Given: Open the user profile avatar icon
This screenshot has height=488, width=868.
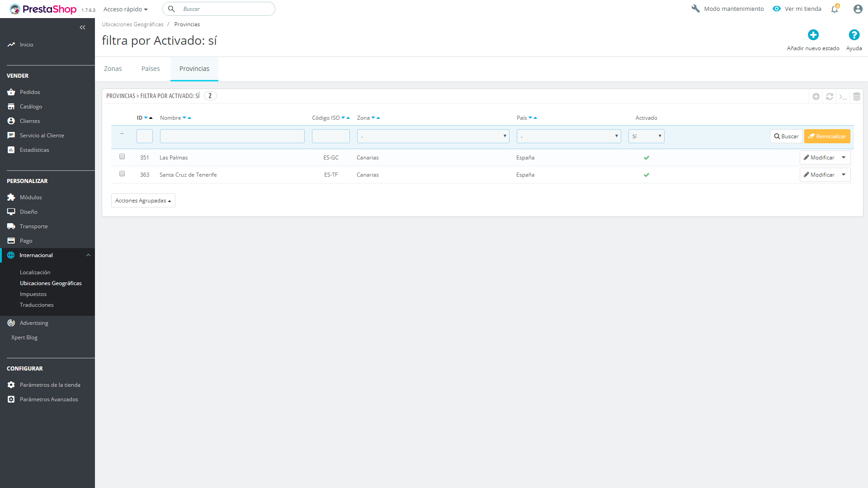Looking at the screenshot, I should pyautogui.click(x=858, y=9).
